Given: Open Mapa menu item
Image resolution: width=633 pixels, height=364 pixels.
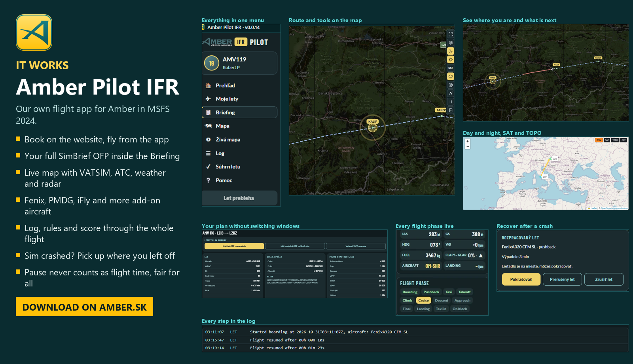Looking at the screenshot, I should coord(240,126).
